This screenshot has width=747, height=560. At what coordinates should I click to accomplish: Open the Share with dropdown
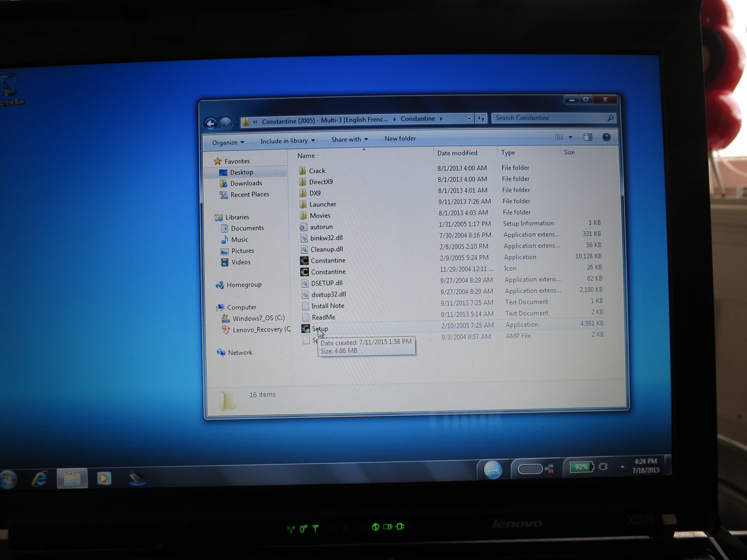[349, 139]
